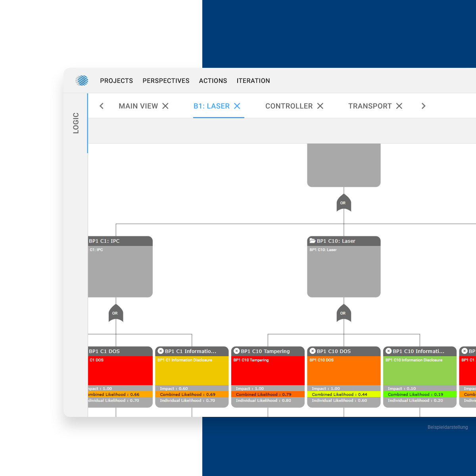Select OR gate below BP1 C10: Laser
The image size is (476, 476).
tap(344, 313)
